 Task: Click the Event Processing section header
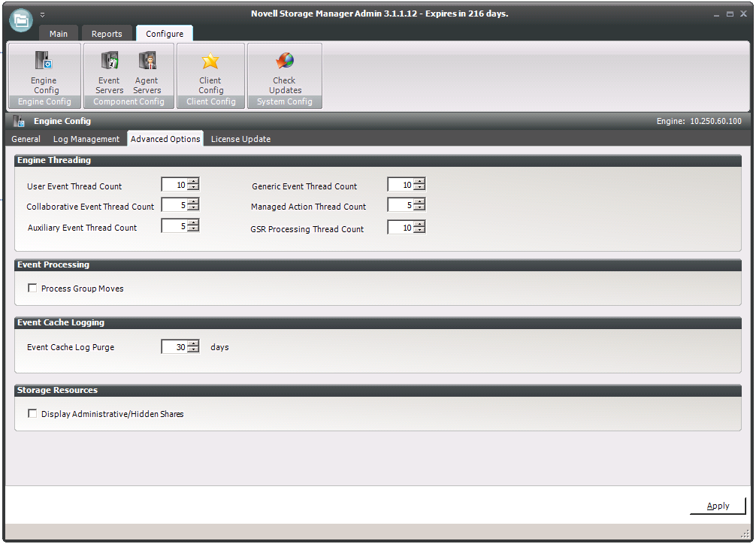coord(377,264)
